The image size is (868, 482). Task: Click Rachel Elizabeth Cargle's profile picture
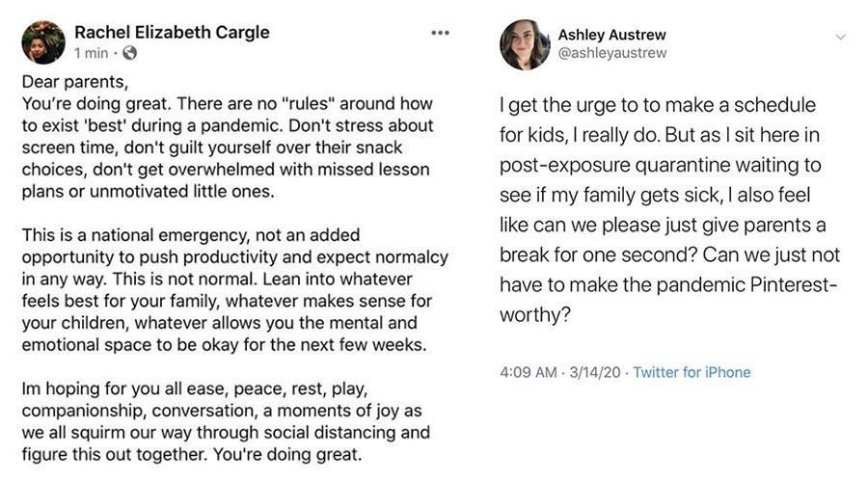pos(43,42)
